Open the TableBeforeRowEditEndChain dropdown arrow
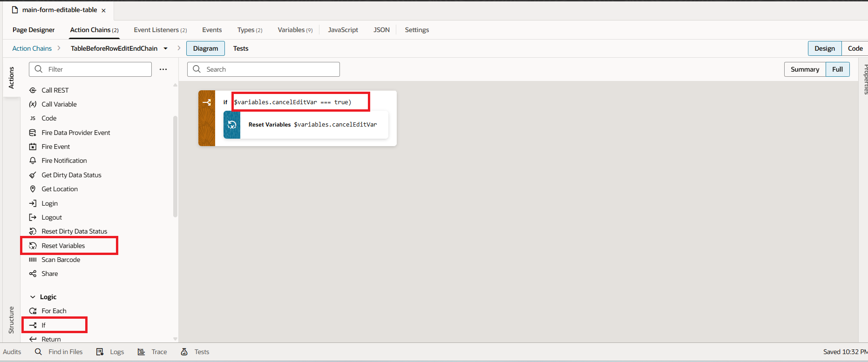Viewport: 868px width, 362px height. 166,48
